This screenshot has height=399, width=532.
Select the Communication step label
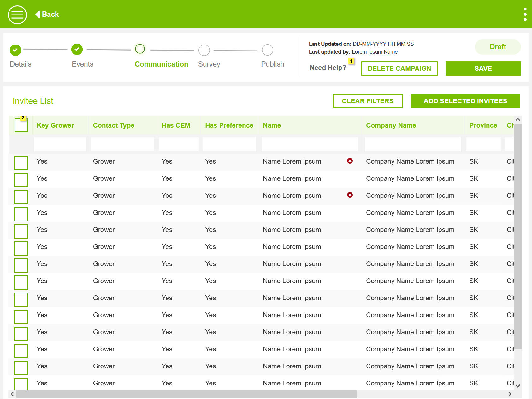pos(161,64)
